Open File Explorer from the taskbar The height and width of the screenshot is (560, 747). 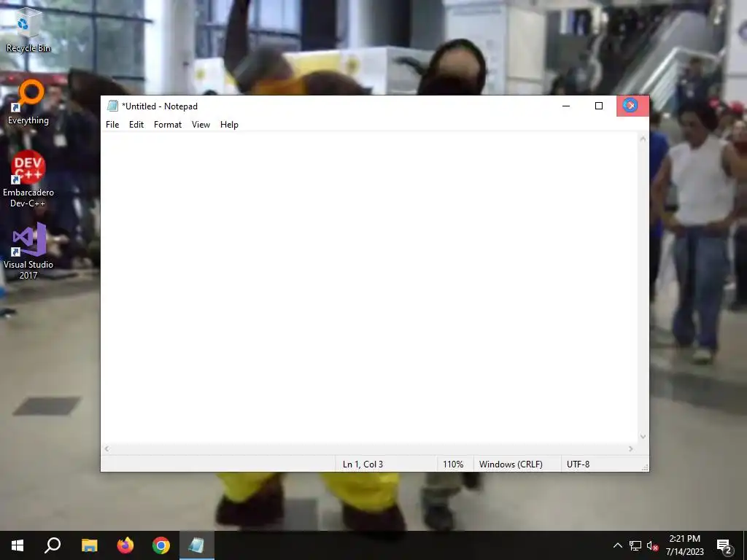pos(89,545)
